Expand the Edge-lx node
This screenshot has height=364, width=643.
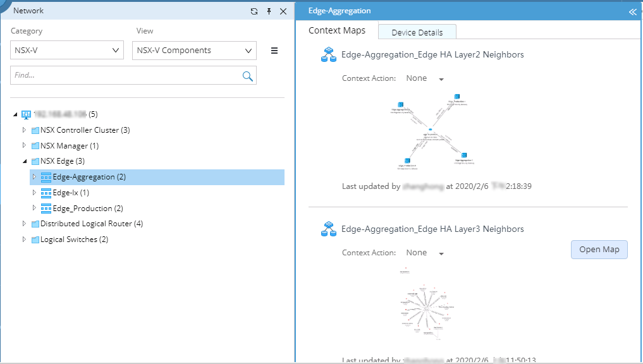(34, 192)
